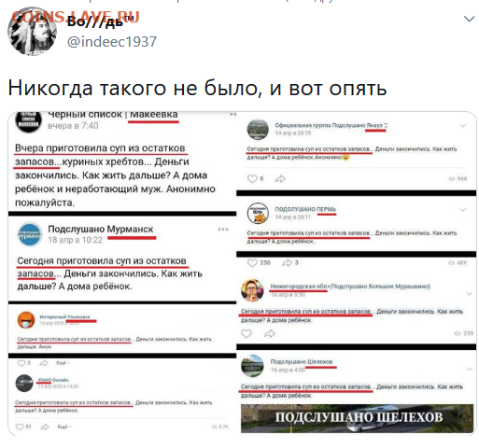Like the Подслушано Янаул post with the heart icon
Screen dimensions: 479x448
click(x=252, y=178)
